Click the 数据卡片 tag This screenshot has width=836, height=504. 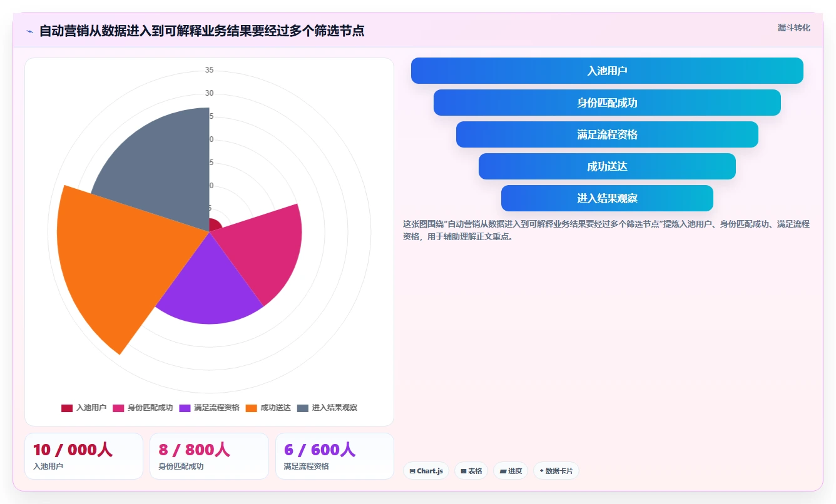pyautogui.click(x=556, y=471)
